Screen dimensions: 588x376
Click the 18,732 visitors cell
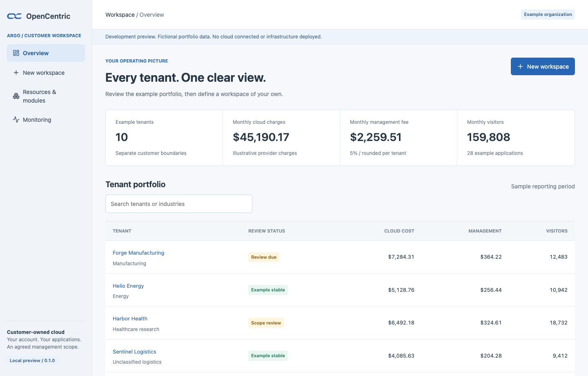pos(559,323)
